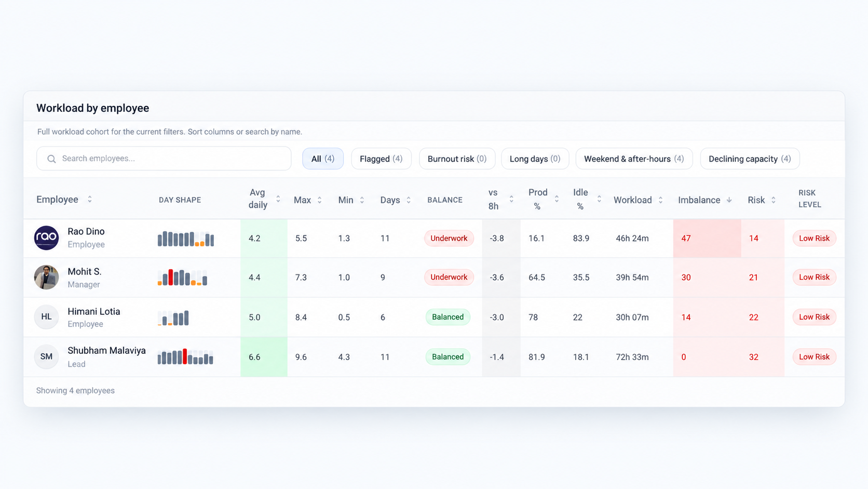View Shubham Malaviya's day shape chart
The width and height of the screenshot is (868, 489).
coord(185,357)
